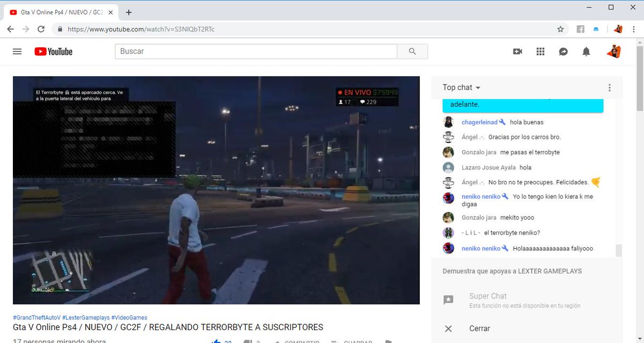Reload the page
Screen dimensions: 644x343
[x=41, y=29]
